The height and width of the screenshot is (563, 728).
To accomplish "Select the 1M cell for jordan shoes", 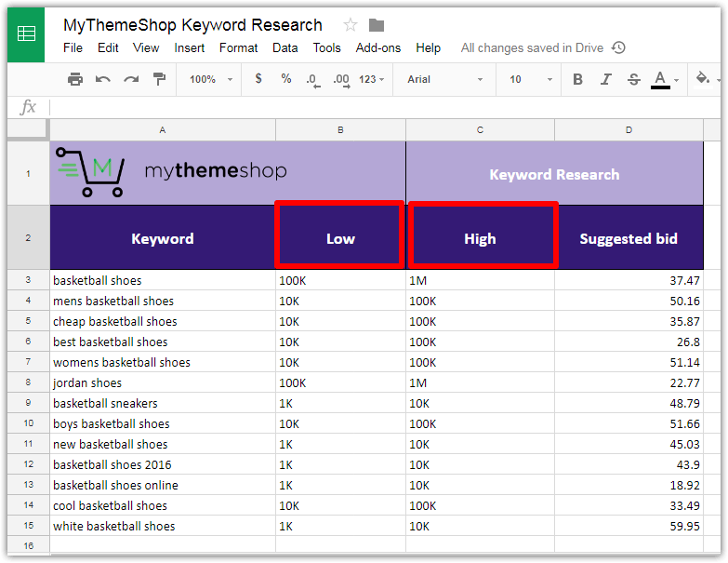I will coord(480,382).
